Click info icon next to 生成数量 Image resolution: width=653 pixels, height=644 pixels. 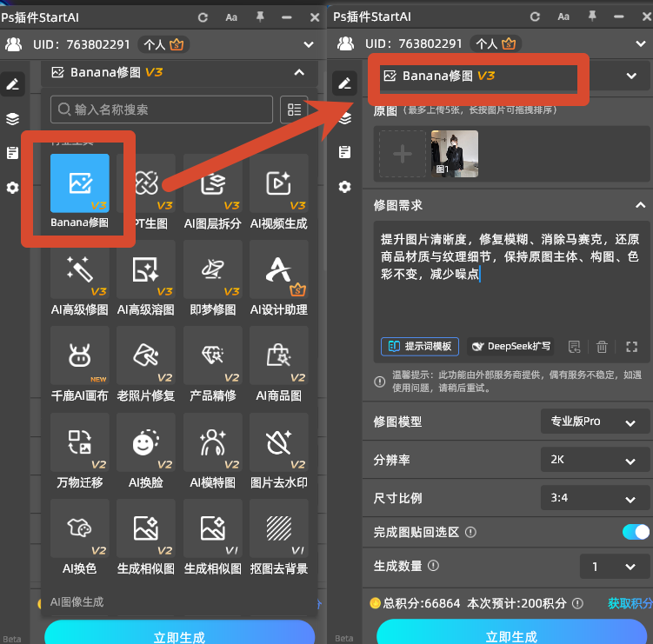coord(433,566)
